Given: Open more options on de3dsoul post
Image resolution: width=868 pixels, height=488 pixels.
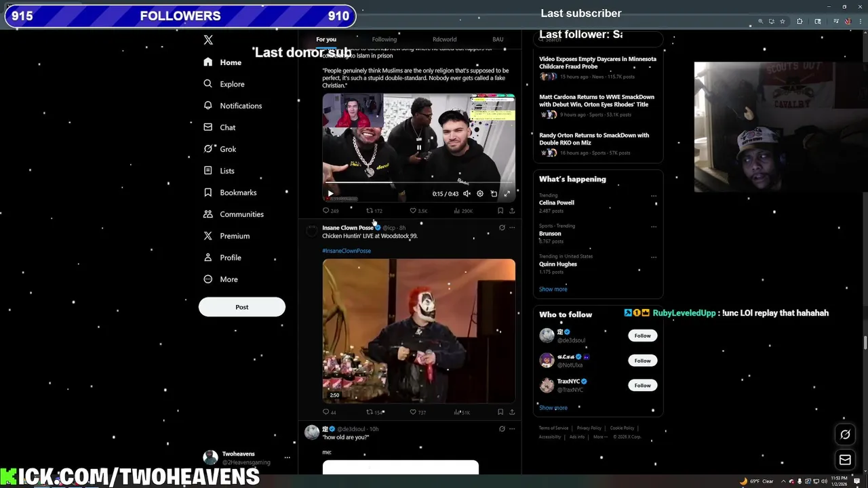Looking at the screenshot, I should (x=512, y=429).
